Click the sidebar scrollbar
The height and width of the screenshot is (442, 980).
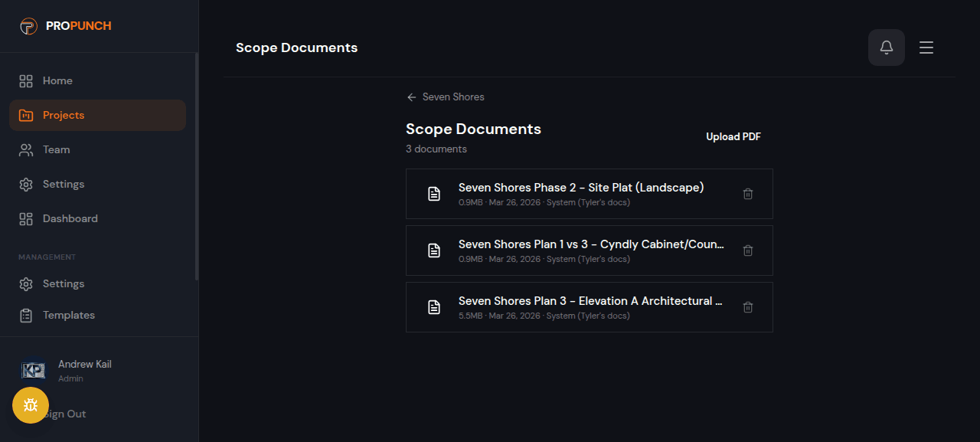tap(197, 166)
